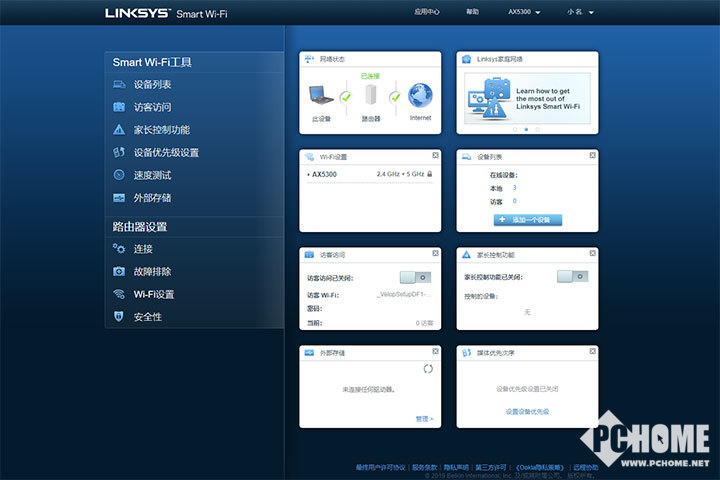720x480 pixels.
Task: Click the Wi-Fi设置 widget header icon
Action: click(309, 157)
